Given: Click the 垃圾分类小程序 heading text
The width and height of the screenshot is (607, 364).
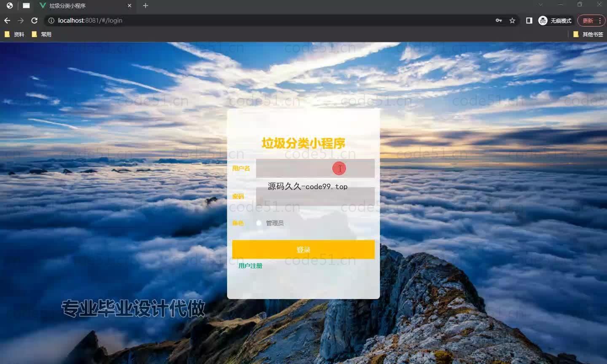Looking at the screenshot, I should tap(303, 143).
